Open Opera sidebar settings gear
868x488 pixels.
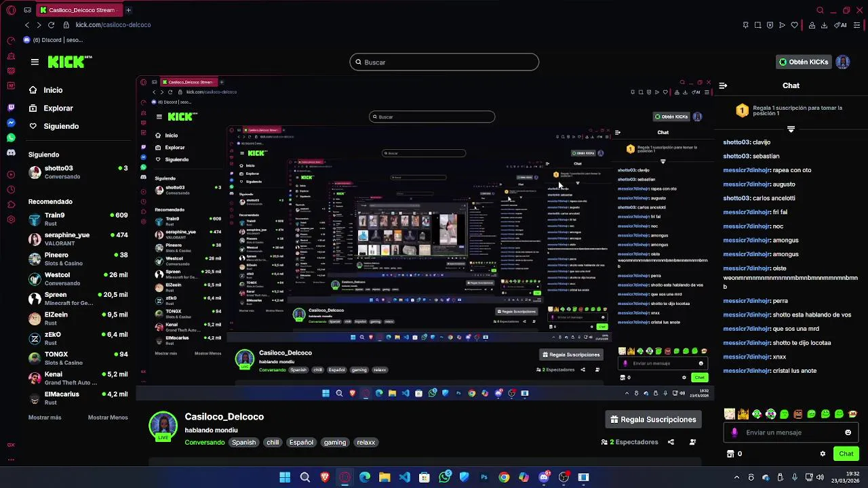pos(11,220)
